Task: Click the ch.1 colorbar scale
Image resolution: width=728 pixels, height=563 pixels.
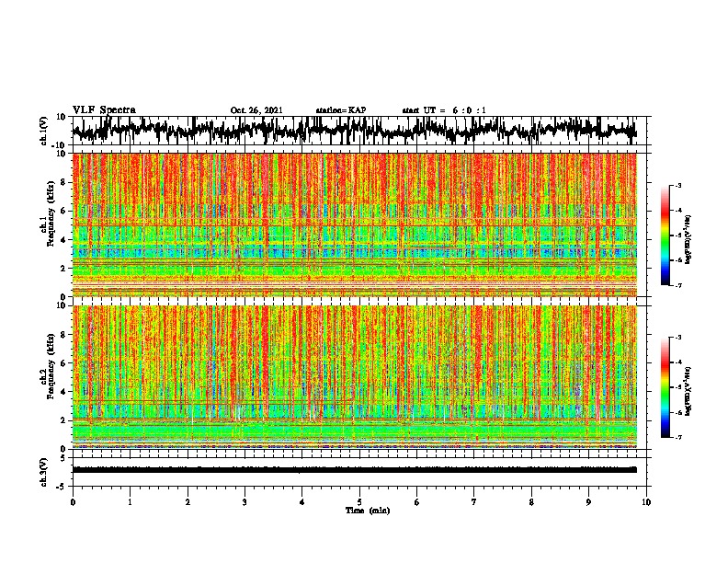Action: pos(665,236)
